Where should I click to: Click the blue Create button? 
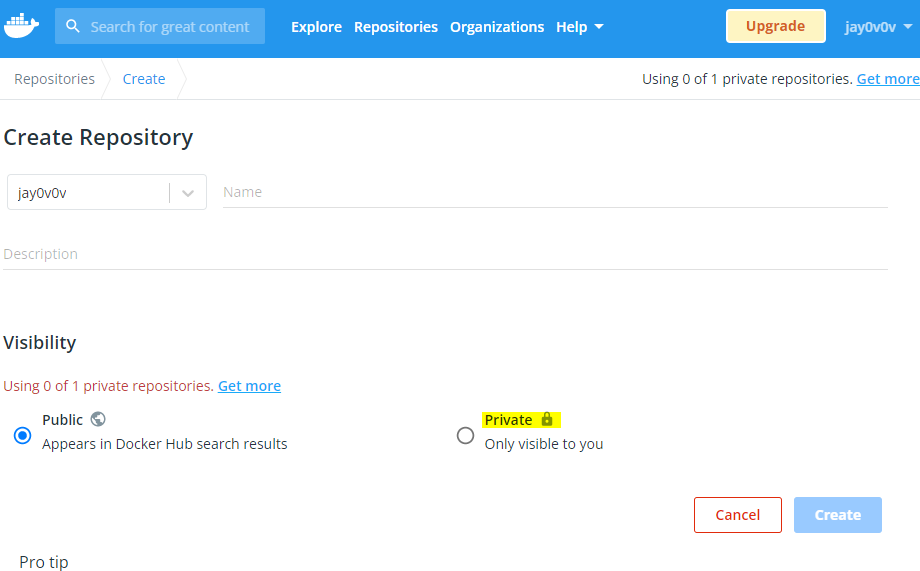point(838,515)
